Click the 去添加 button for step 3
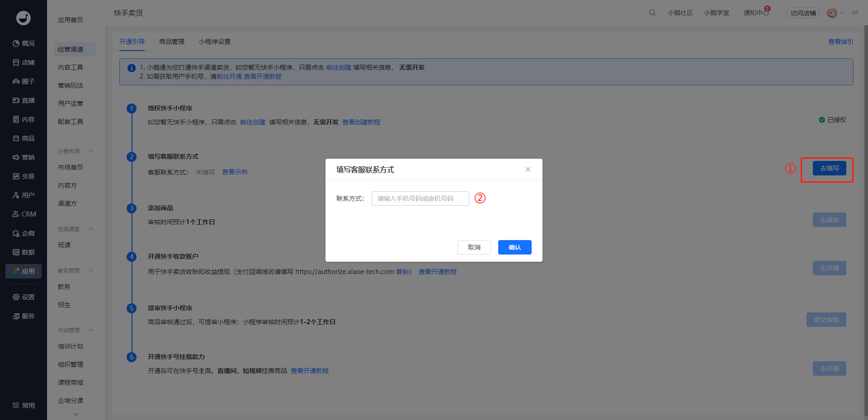868x420 pixels. tap(829, 220)
